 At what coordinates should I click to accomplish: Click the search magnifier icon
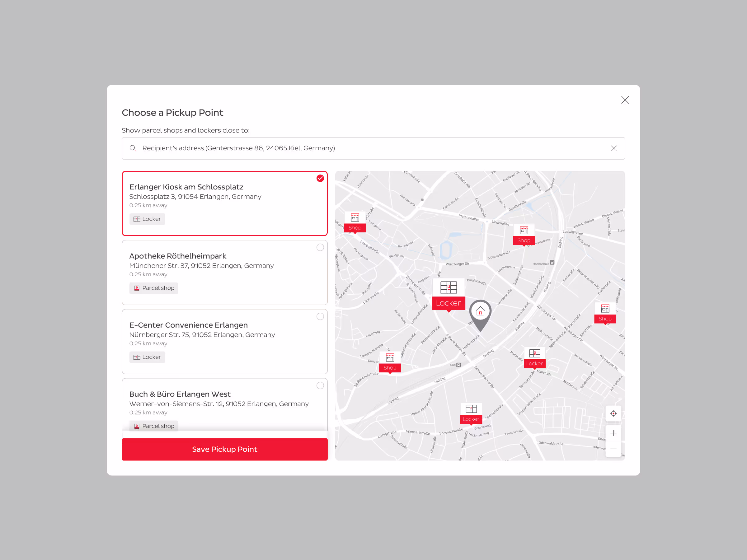click(x=133, y=148)
